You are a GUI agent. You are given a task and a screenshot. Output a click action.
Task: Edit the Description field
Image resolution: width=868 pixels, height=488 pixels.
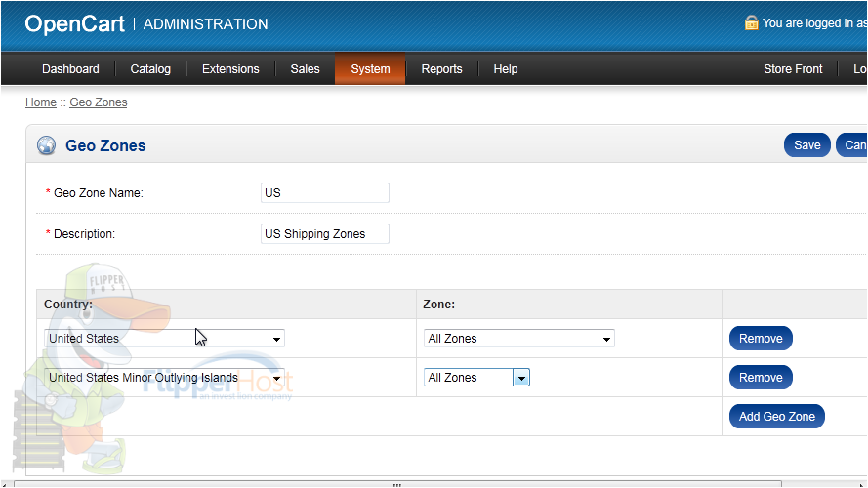point(325,233)
